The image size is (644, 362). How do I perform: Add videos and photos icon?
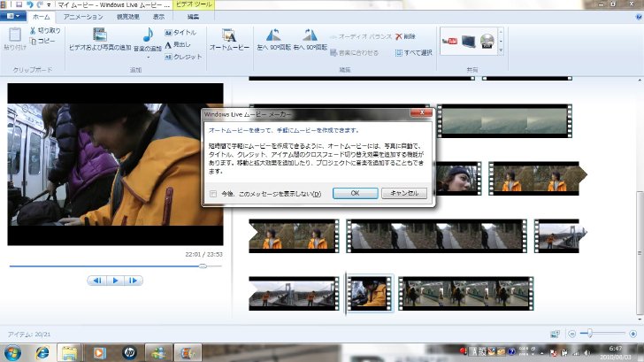click(x=100, y=35)
